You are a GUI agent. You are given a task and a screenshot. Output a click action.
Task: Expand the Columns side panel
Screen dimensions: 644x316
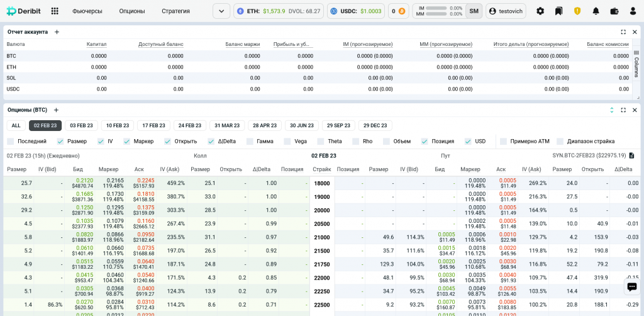coord(636,63)
